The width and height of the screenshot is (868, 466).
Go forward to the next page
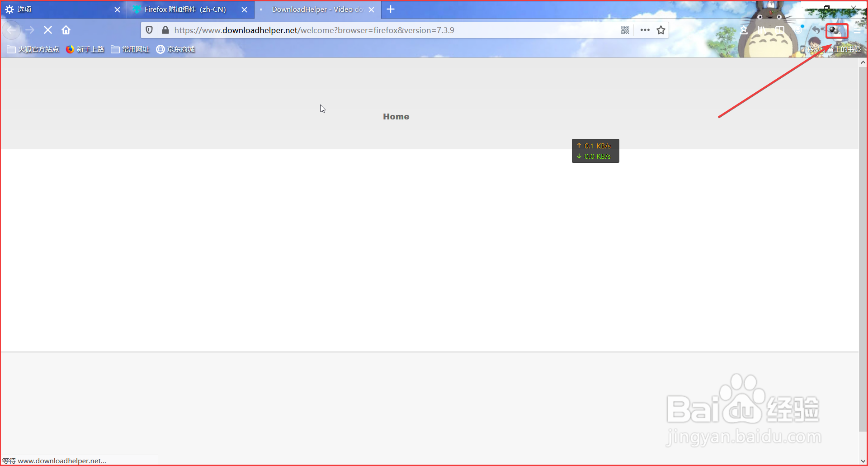click(30, 30)
